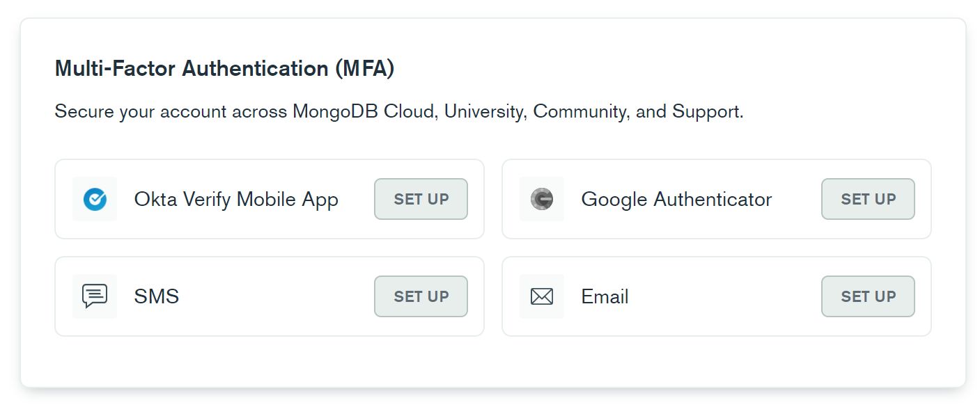Screen dimensions: 980x407
Task: Set up Okta Verify Mobile App
Action: [421, 199]
